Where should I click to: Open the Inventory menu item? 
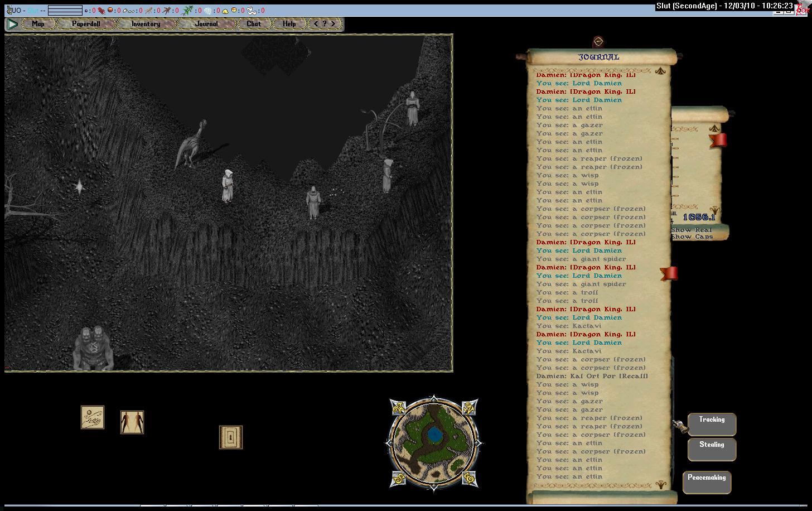(146, 24)
